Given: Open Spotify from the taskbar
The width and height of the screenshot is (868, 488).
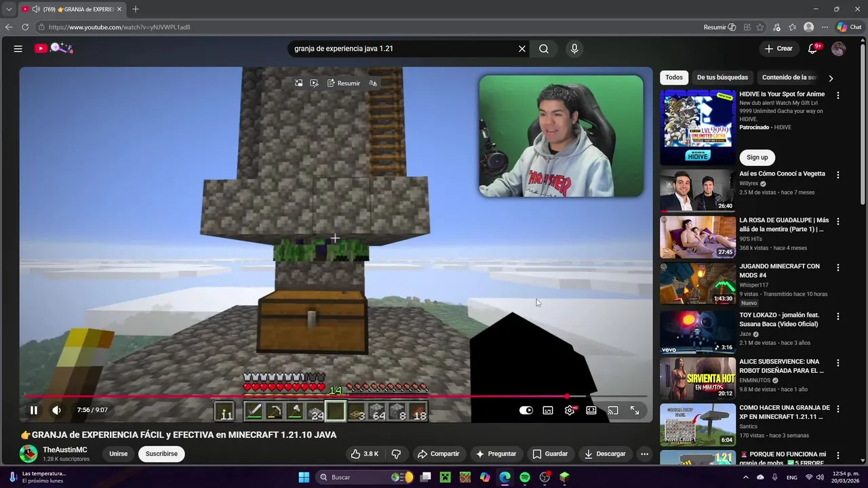Looking at the screenshot, I should [525, 477].
